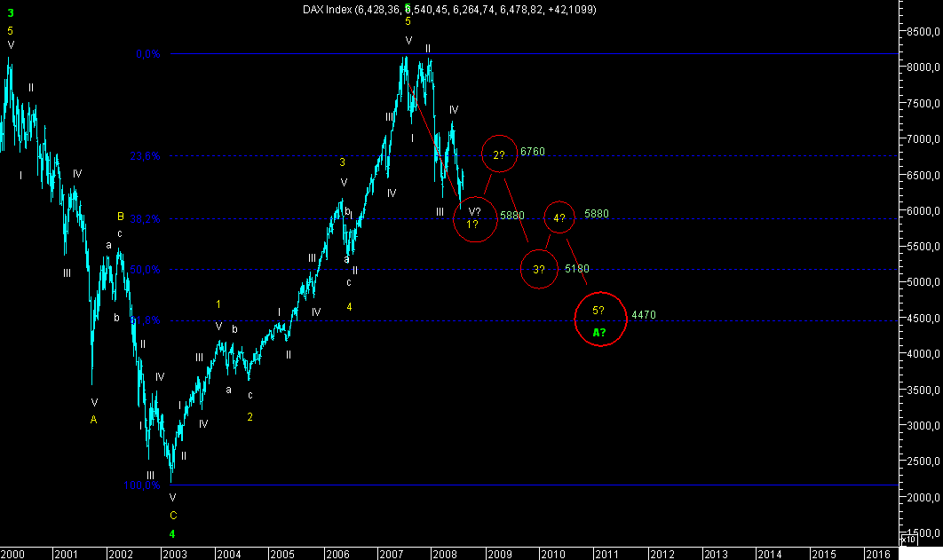Click the 8500,0 price axis label
The width and height of the screenshot is (943, 560).
923,31
